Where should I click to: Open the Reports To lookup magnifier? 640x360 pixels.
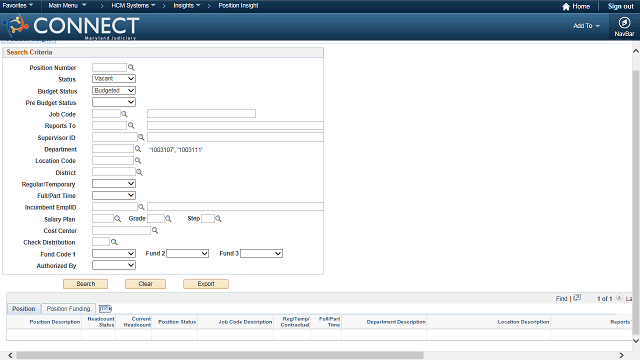131,125
